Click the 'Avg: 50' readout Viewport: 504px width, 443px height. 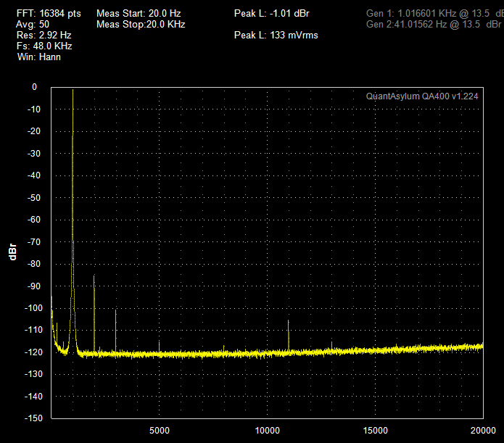coord(33,25)
